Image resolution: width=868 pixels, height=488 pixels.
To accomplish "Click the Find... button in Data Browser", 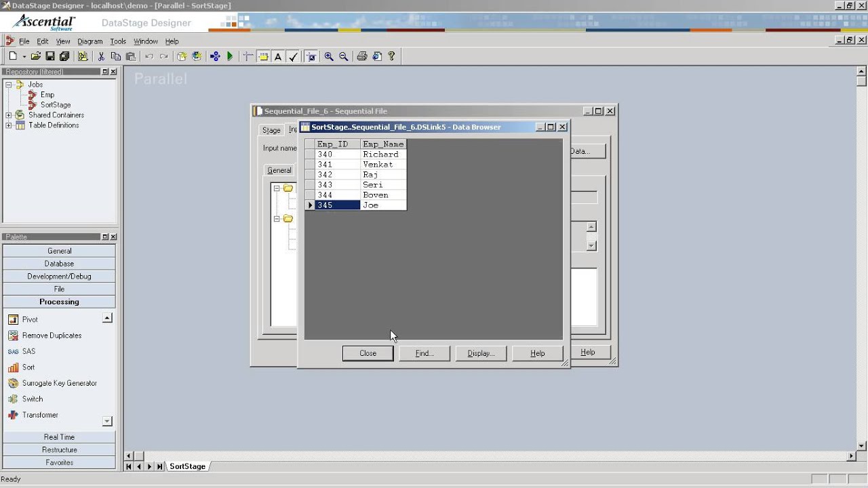I will pyautogui.click(x=425, y=353).
